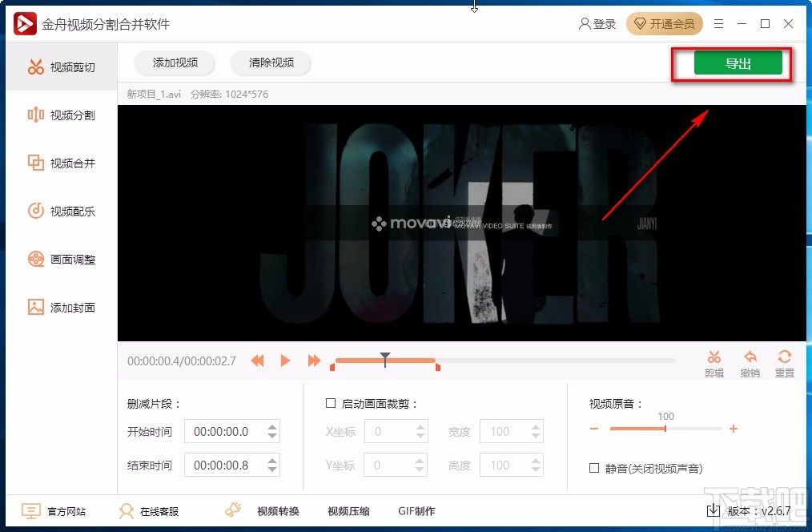812x532 pixels.
Task: Click the app logo icon in the title bar
Action: [x=25, y=24]
